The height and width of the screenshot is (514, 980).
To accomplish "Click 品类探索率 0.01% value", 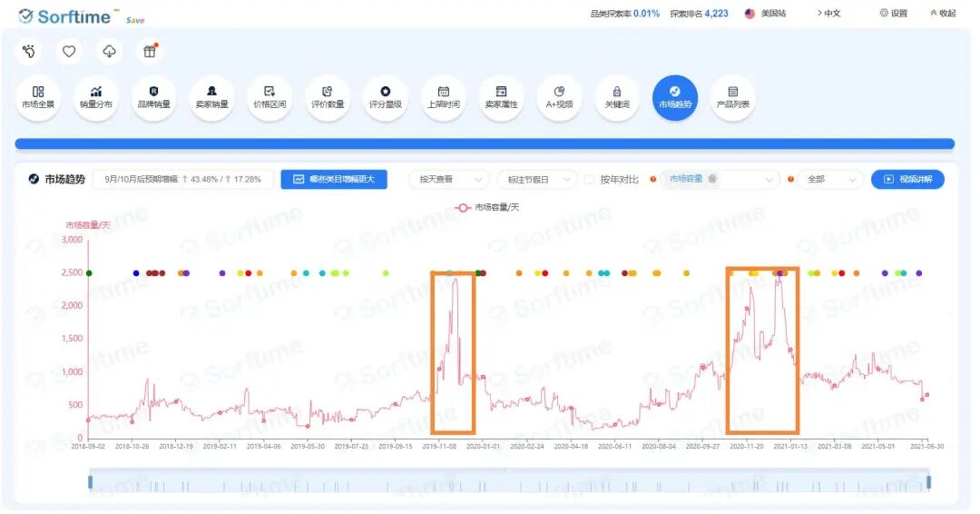I will (646, 13).
